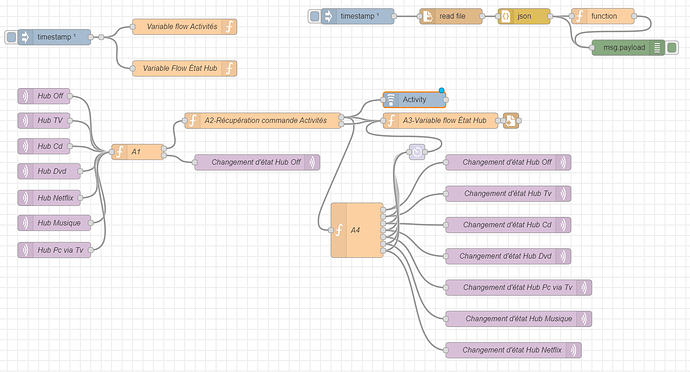Select the "msg.payload" node label

click(624, 48)
